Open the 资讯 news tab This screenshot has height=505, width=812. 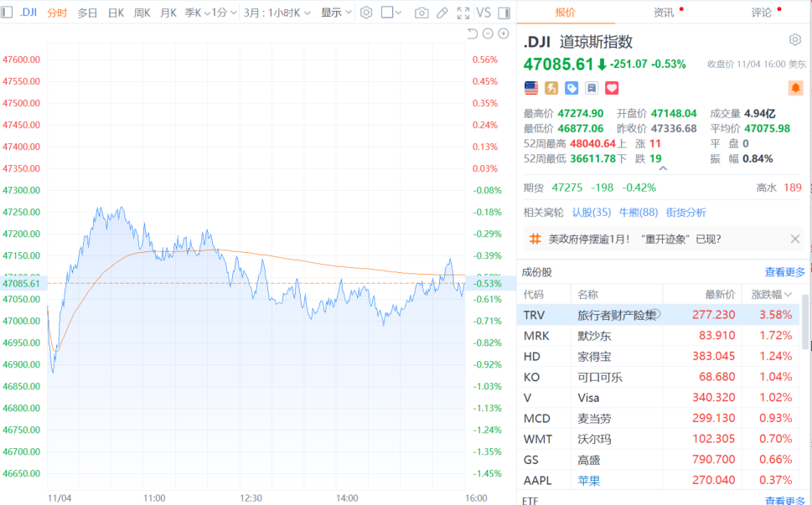664,13
